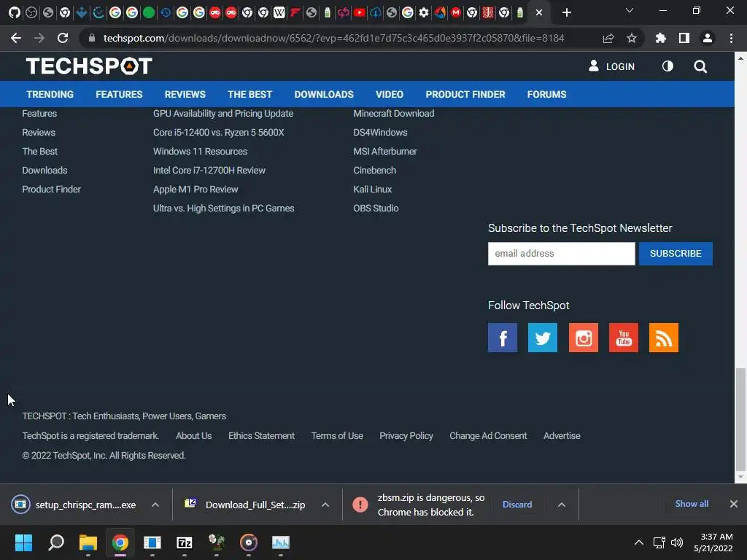Click the address bar URL
The image size is (747, 560).
pos(333,38)
